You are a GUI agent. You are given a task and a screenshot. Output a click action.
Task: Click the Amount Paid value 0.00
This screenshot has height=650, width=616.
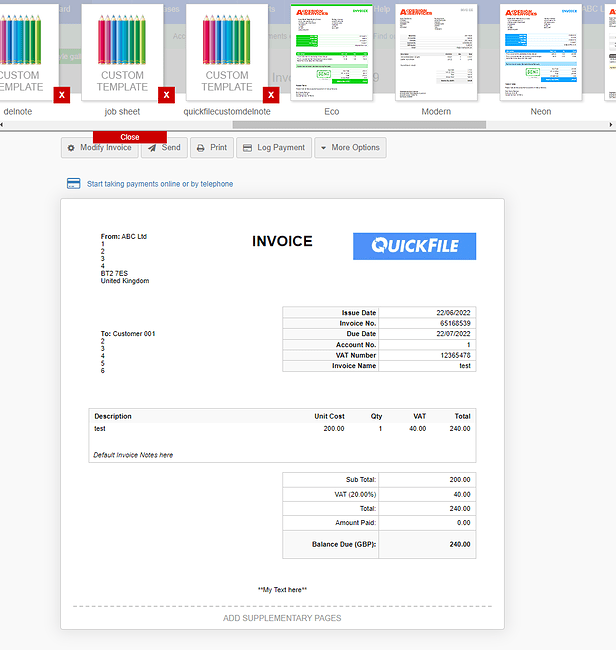tap(463, 523)
